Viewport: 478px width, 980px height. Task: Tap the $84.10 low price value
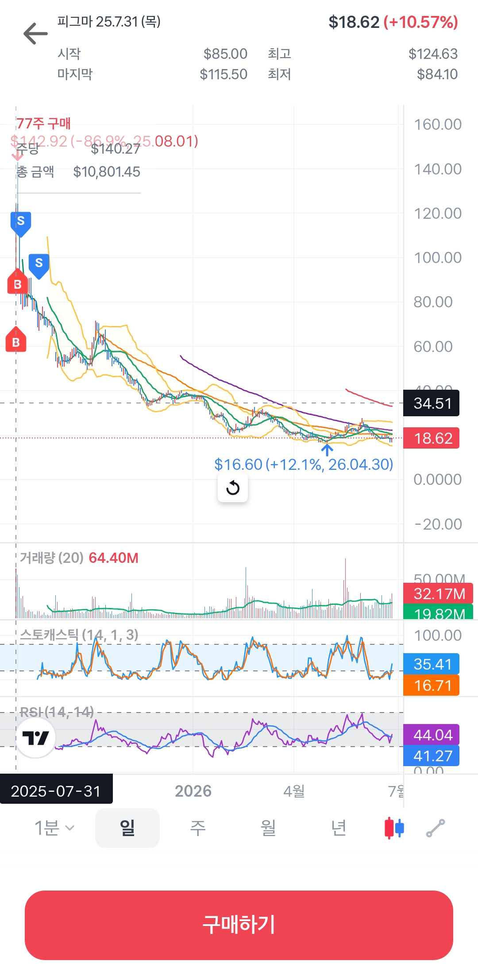[x=437, y=74]
